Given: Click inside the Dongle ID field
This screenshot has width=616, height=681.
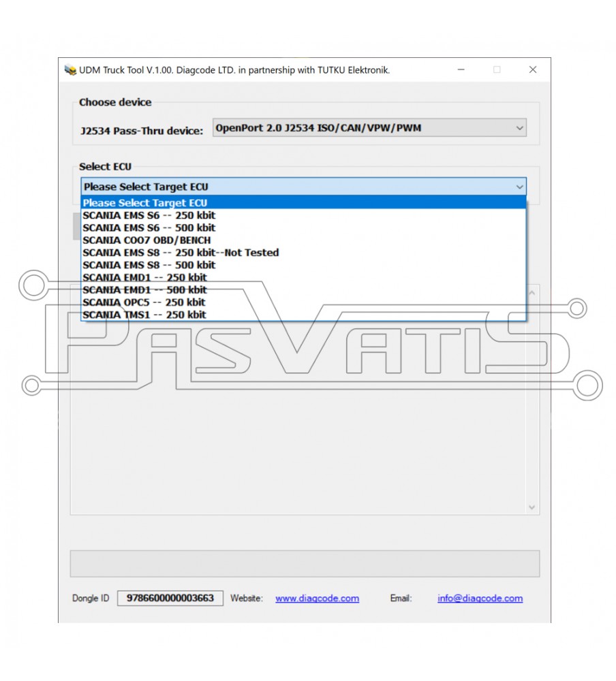Looking at the screenshot, I should tap(170, 598).
